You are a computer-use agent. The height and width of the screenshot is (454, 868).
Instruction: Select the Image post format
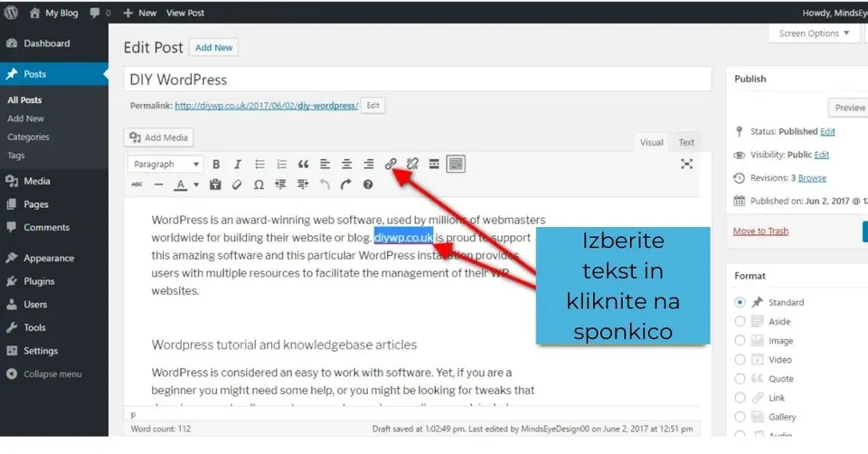[740, 340]
